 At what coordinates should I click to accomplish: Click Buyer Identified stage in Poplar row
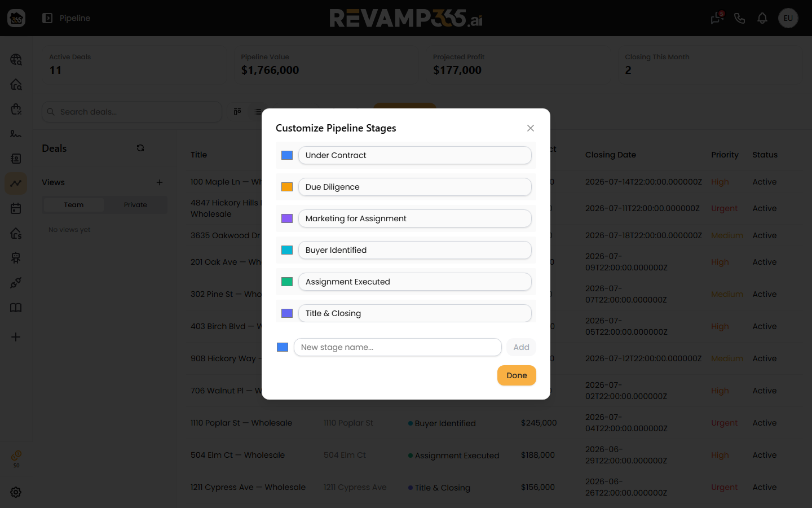pos(442,423)
